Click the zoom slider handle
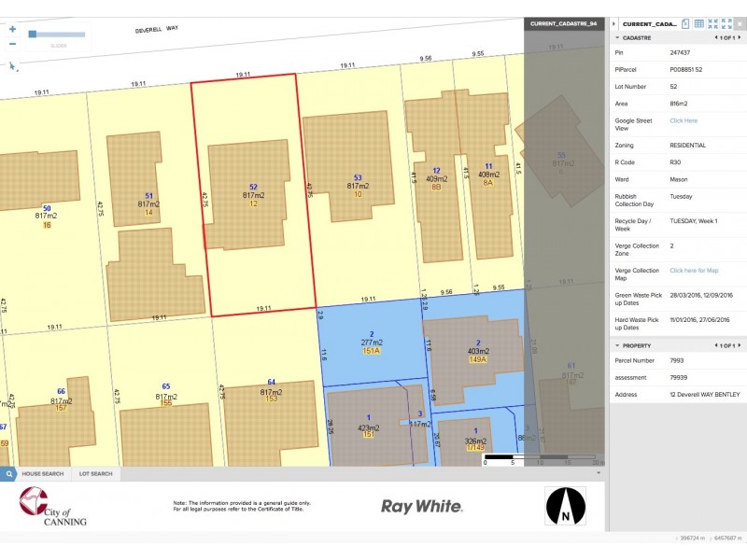 click(33, 34)
